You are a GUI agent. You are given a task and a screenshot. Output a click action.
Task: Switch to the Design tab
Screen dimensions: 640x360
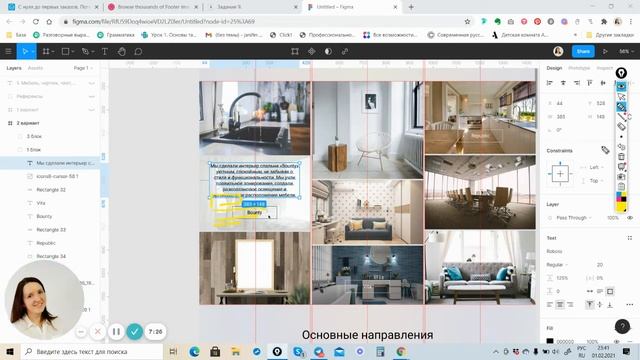554,68
